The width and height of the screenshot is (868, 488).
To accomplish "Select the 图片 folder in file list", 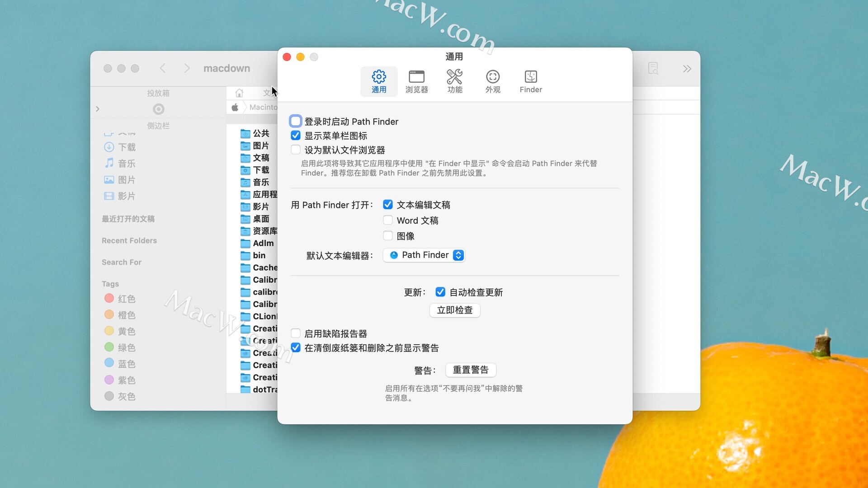I will click(255, 145).
